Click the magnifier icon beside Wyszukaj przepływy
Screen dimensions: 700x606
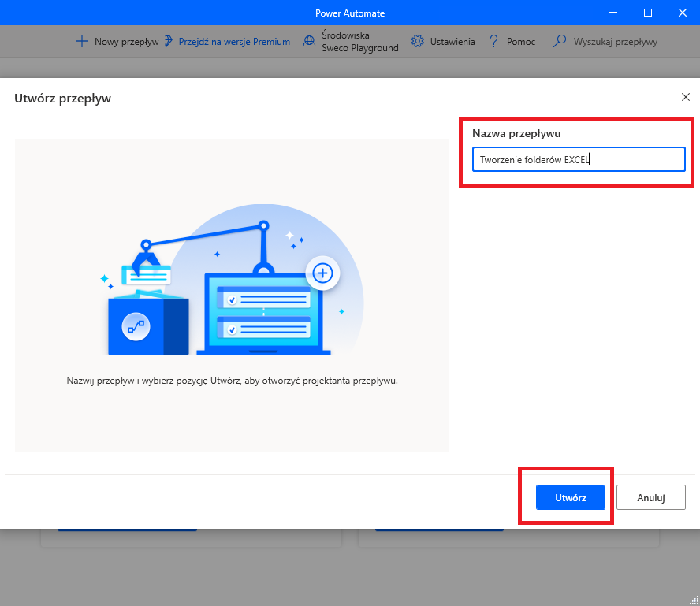point(560,42)
